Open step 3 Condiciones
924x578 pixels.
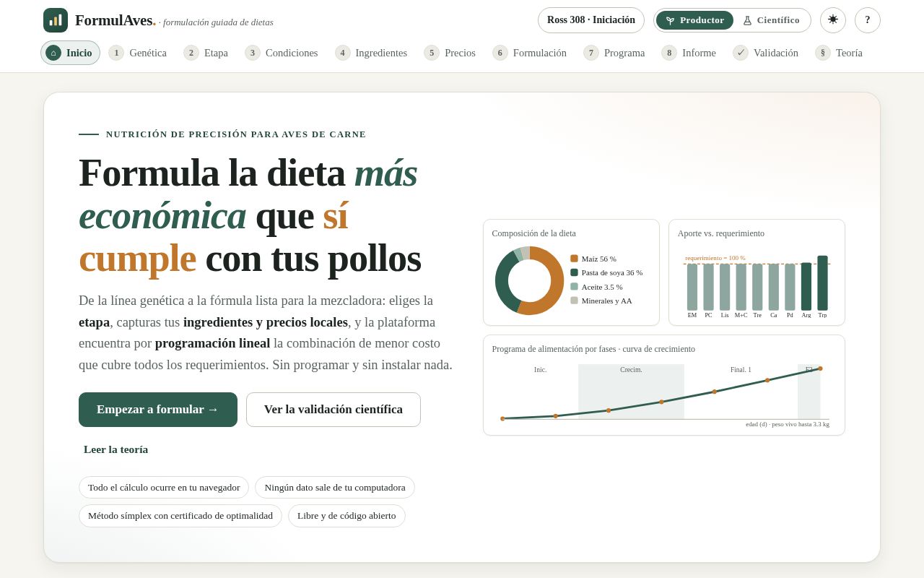tap(282, 53)
